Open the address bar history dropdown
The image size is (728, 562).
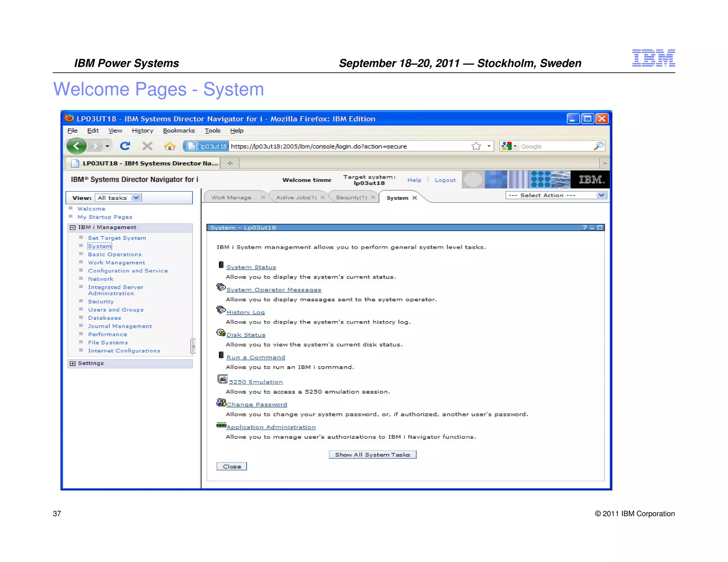(489, 146)
